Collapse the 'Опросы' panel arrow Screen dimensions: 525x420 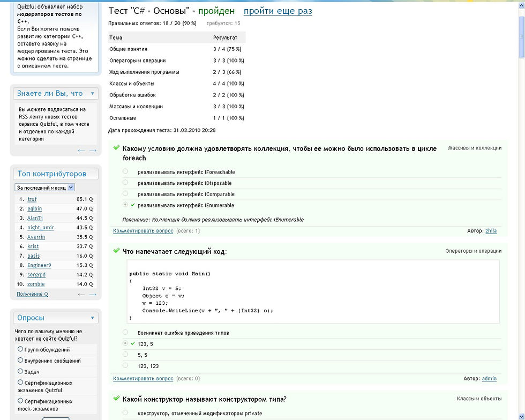[x=92, y=318]
